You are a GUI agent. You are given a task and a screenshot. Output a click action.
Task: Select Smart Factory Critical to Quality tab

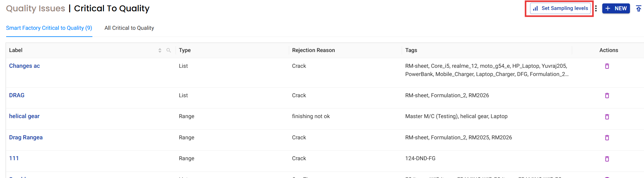click(49, 28)
